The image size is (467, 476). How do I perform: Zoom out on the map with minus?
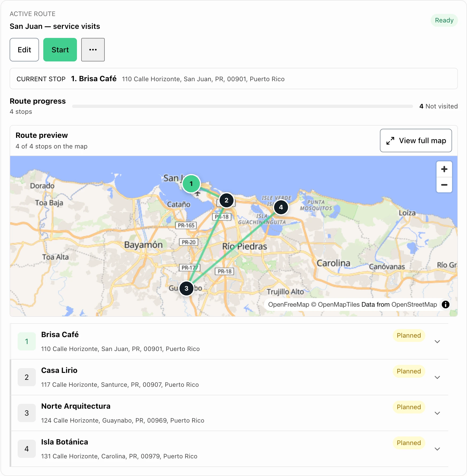tap(444, 185)
